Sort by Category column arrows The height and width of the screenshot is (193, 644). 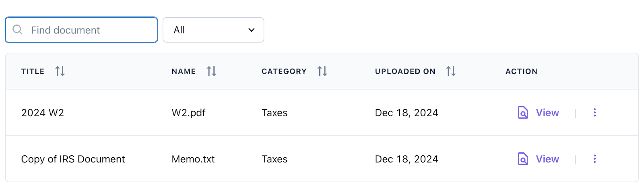pyautogui.click(x=322, y=71)
